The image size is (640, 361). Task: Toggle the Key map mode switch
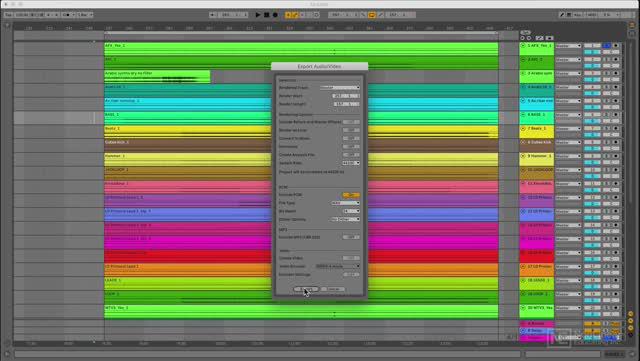pyautogui.click(x=578, y=15)
